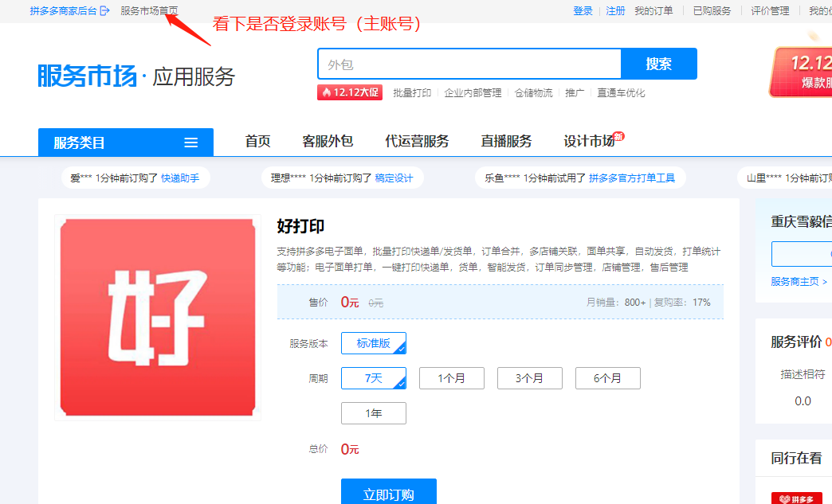This screenshot has width=832, height=504.
Task: Choose the 3个月 period option
Action: (x=529, y=378)
